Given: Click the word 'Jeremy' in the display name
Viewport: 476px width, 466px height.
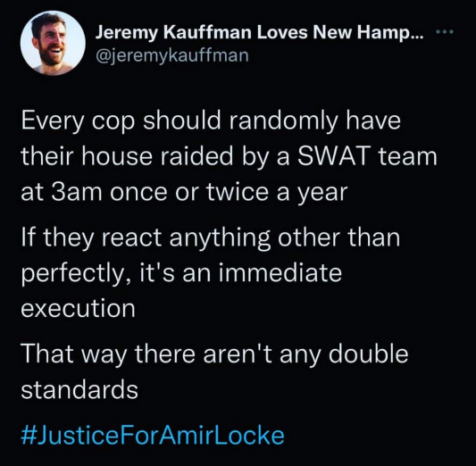Looking at the screenshot, I should click(x=127, y=33).
